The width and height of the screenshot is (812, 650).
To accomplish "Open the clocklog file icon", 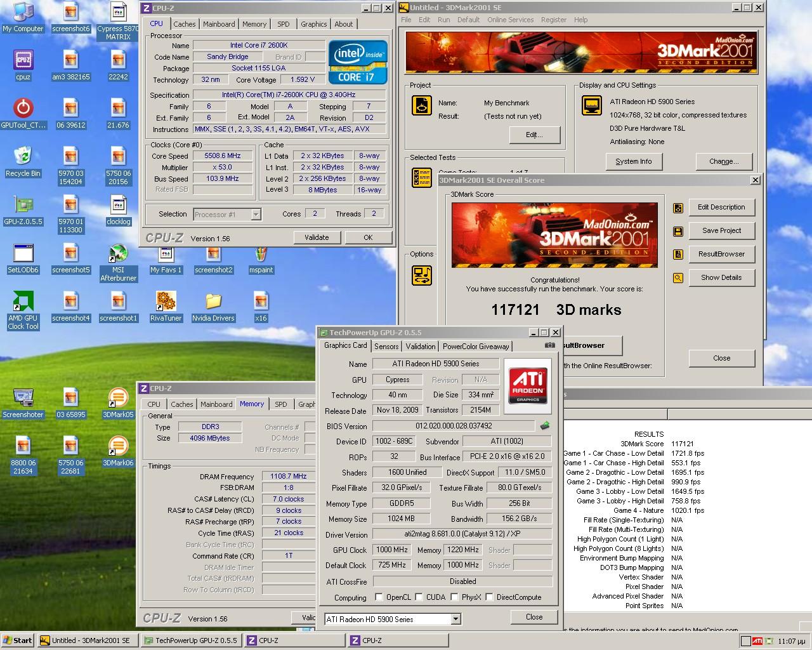I will (118, 210).
